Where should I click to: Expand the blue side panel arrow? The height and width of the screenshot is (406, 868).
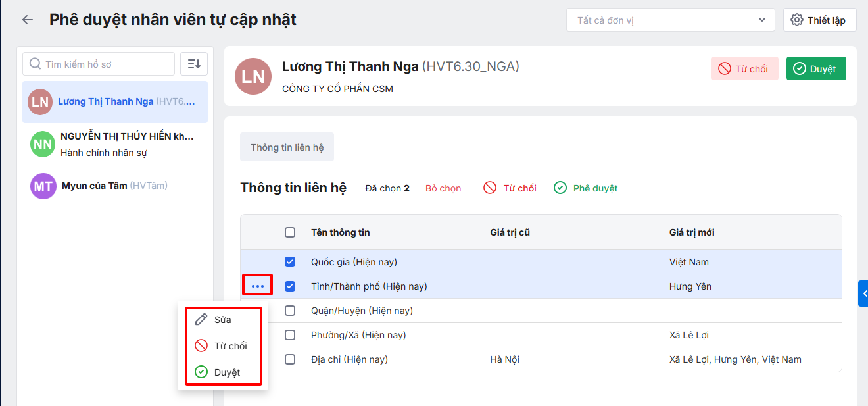[863, 293]
